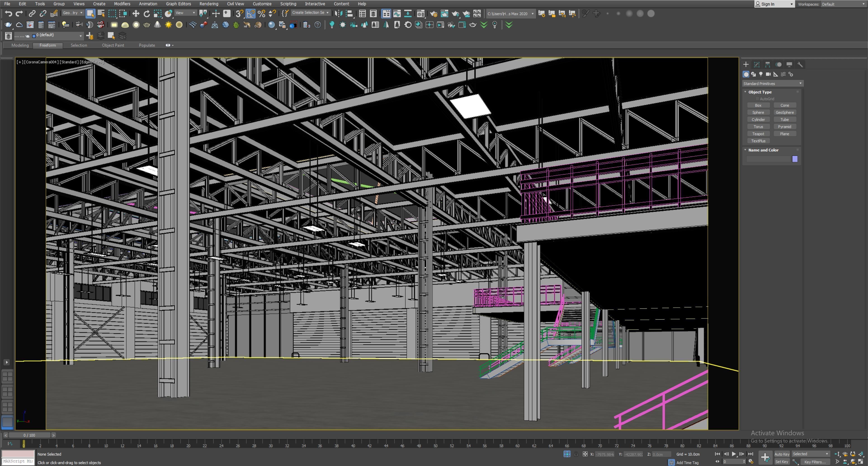Open the Motion panel tab

(x=778, y=64)
